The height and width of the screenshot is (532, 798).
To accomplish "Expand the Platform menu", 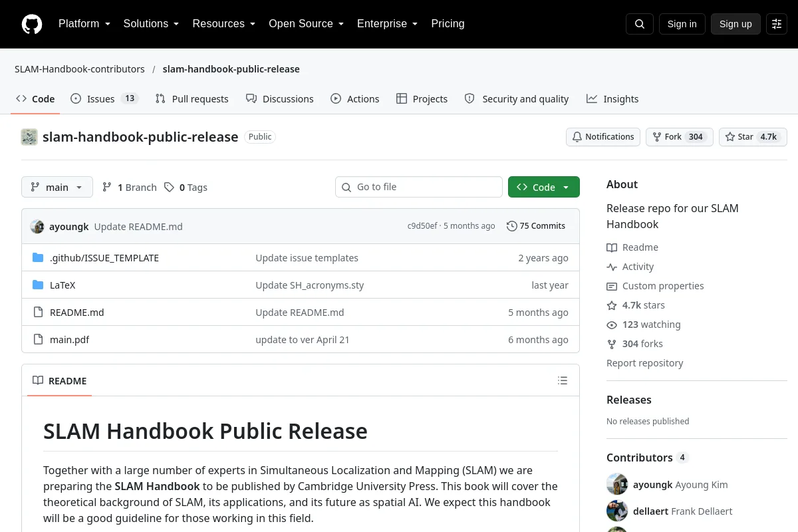I will click(x=84, y=24).
